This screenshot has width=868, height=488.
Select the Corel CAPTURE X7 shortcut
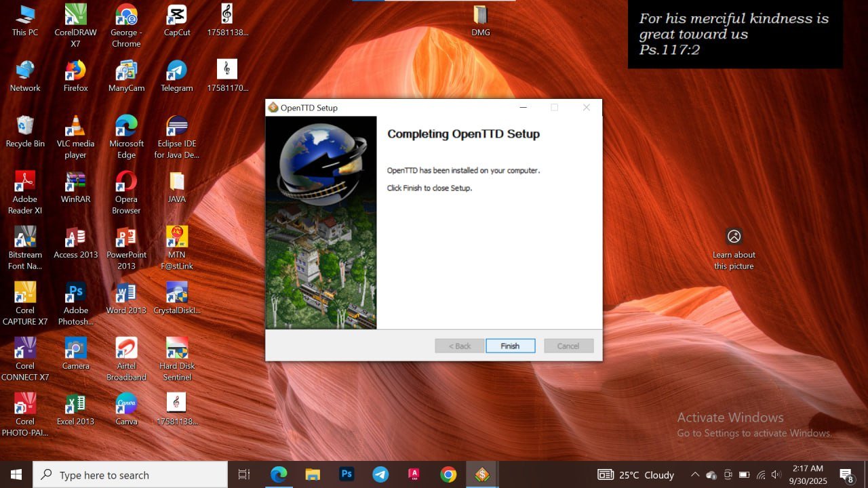[x=25, y=304]
